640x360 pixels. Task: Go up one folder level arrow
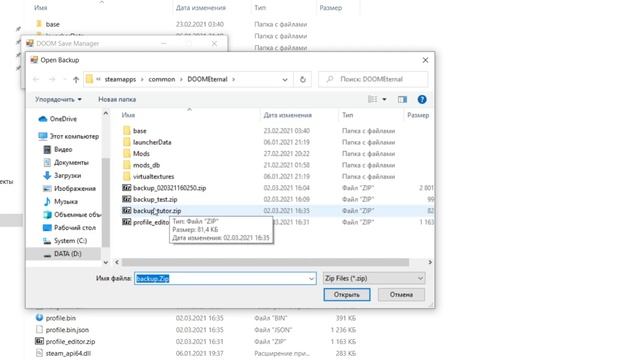[x=76, y=80]
